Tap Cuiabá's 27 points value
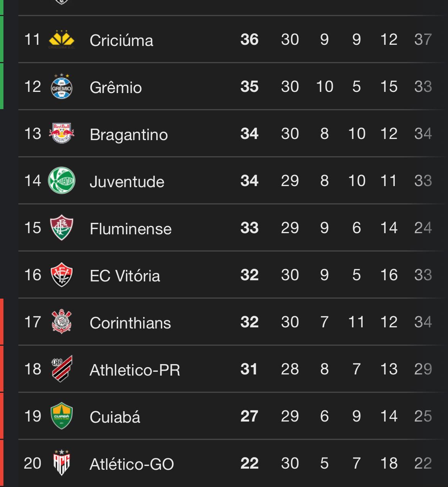The width and height of the screenshot is (448, 487). (x=249, y=416)
